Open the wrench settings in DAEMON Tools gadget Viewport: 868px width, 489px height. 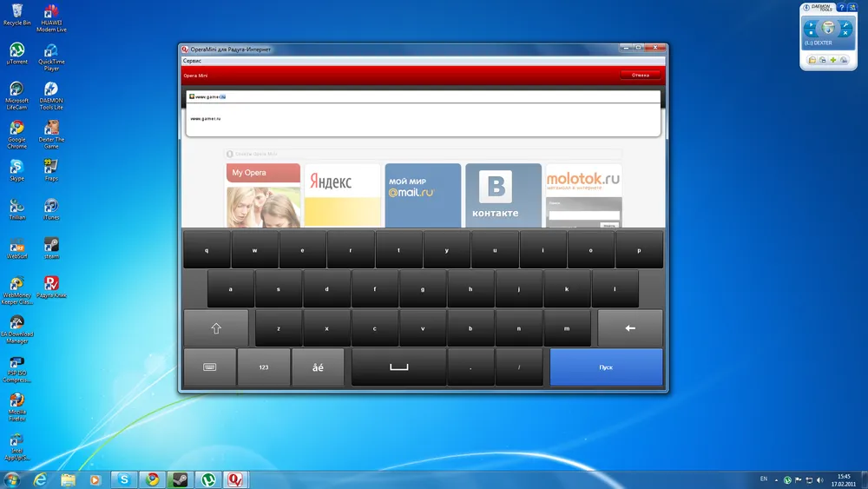(x=845, y=24)
